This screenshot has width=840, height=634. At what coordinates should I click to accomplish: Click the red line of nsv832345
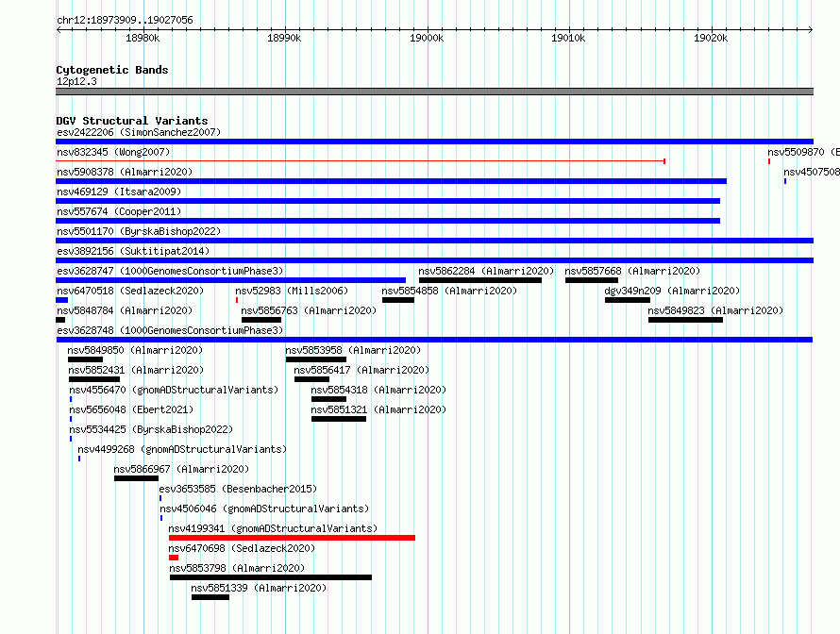click(x=361, y=160)
